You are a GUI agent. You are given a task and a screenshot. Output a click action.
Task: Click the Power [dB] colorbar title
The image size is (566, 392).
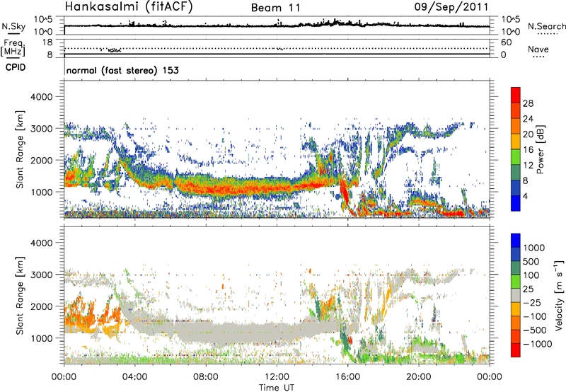540,149
